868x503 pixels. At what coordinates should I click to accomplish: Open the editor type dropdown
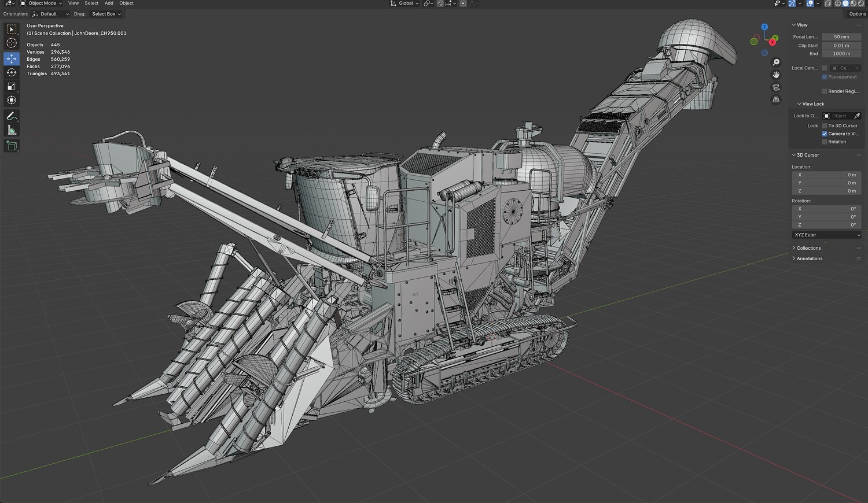tap(9, 3)
